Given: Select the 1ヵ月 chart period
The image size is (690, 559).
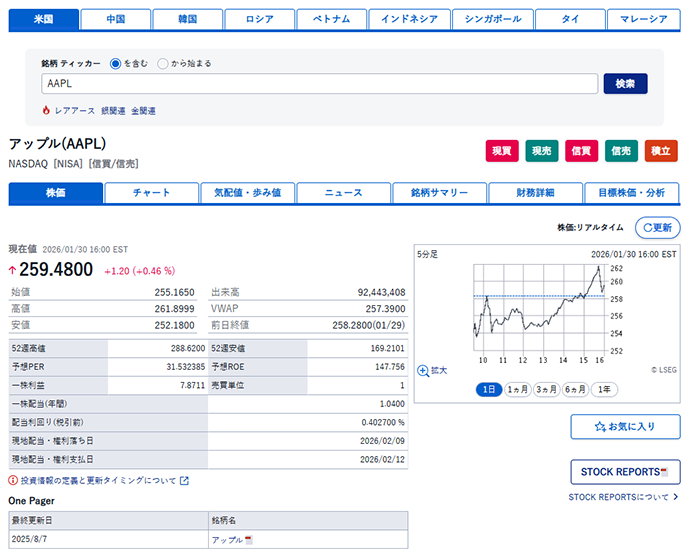Looking at the screenshot, I should click(518, 390).
